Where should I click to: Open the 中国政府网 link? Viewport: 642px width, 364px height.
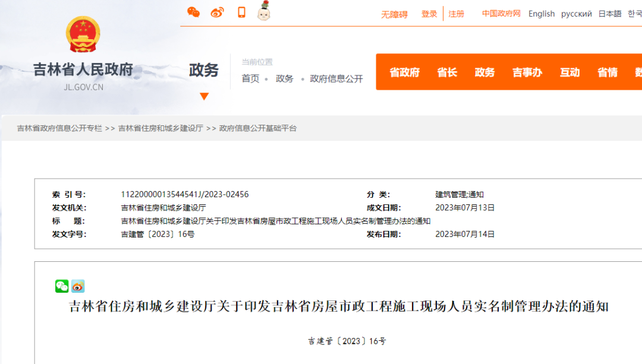pos(501,14)
